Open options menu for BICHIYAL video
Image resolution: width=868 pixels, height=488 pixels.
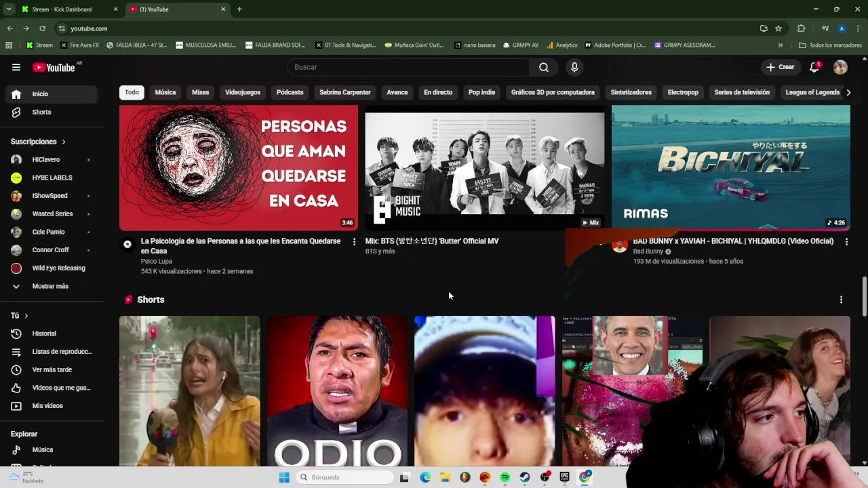pyautogui.click(x=846, y=241)
